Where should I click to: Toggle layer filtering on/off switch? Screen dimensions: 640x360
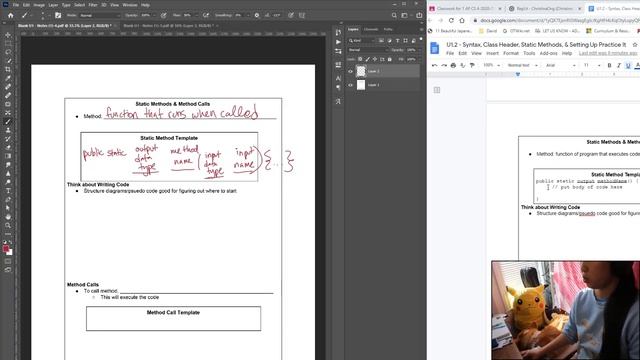click(421, 40)
